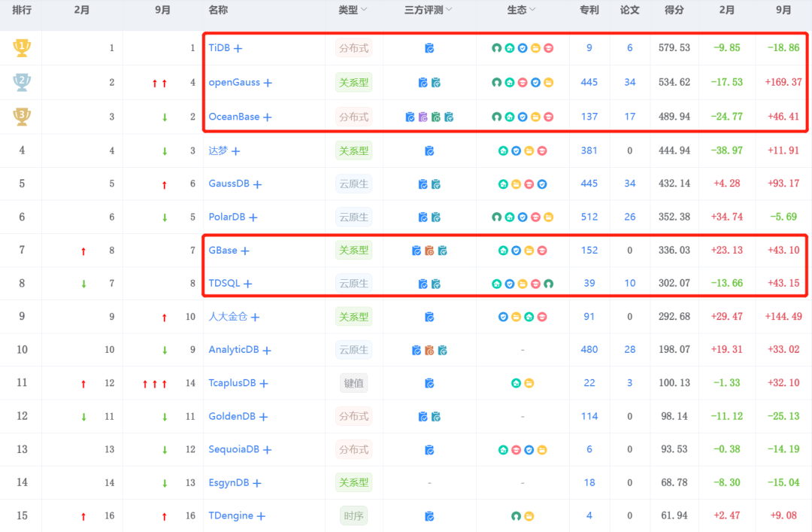Click the 键值 type tag in TcaplusDB row
The height and width of the screenshot is (532, 812).
click(353, 383)
